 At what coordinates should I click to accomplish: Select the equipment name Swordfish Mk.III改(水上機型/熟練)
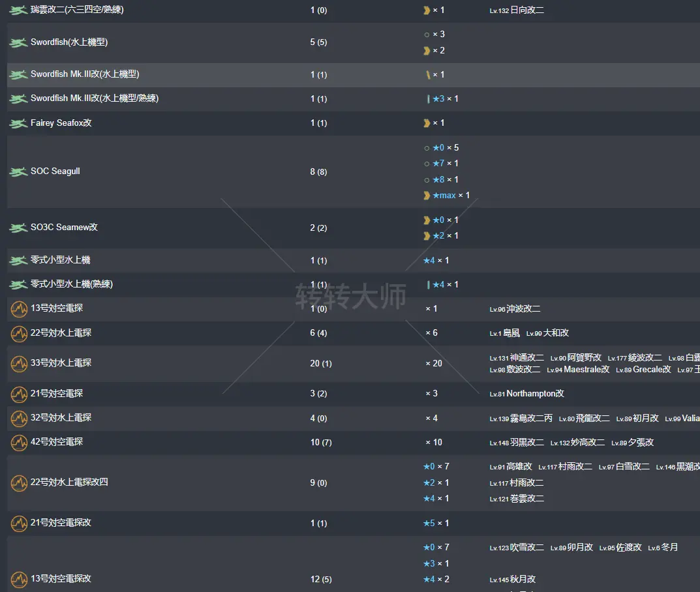coord(95,98)
